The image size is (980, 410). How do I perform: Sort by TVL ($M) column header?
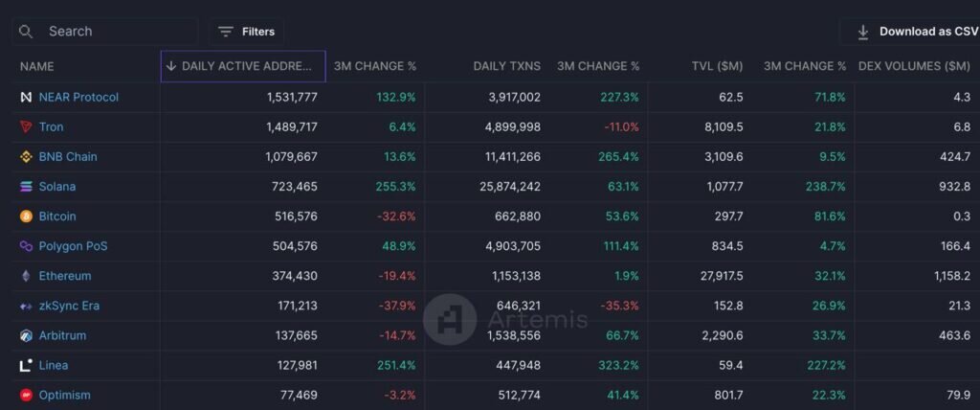718,66
